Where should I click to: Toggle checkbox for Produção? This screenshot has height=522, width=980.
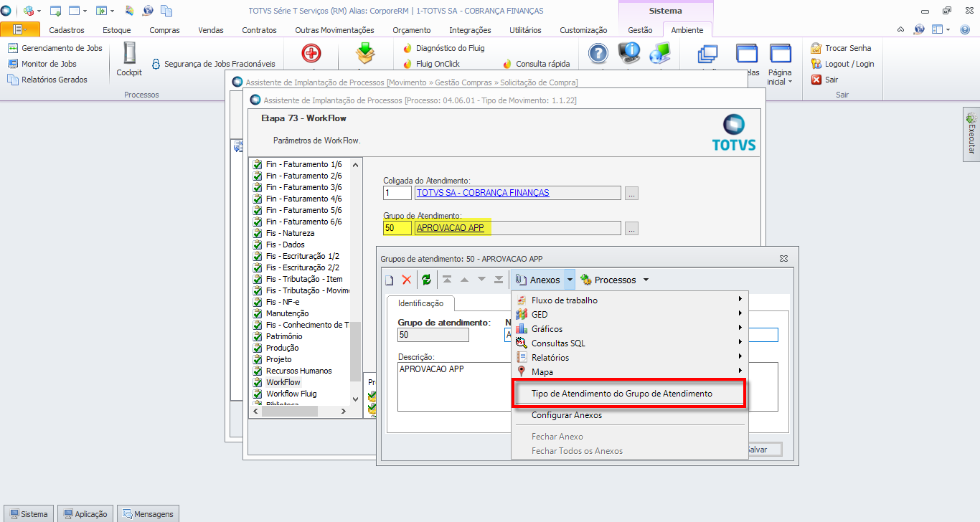point(258,348)
